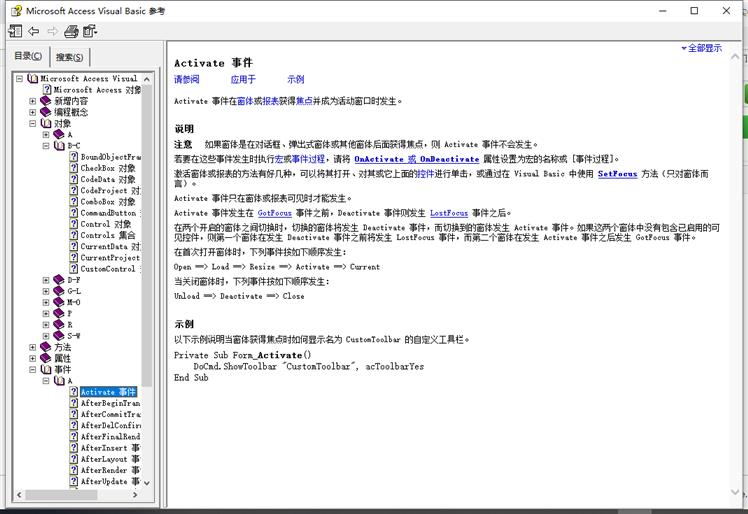This screenshot has height=514, width=748.
Task: Click the tree horizontal scroll right arrow
Action: coord(135,495)
